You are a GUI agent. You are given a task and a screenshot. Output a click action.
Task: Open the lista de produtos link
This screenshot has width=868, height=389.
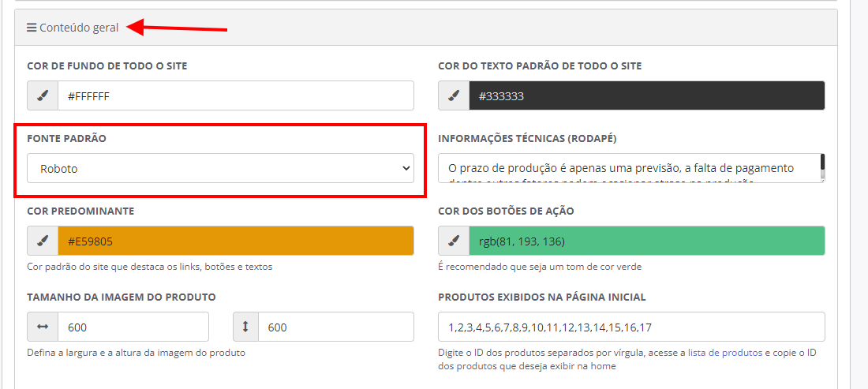pyautogui.click(x=725, y=353)
